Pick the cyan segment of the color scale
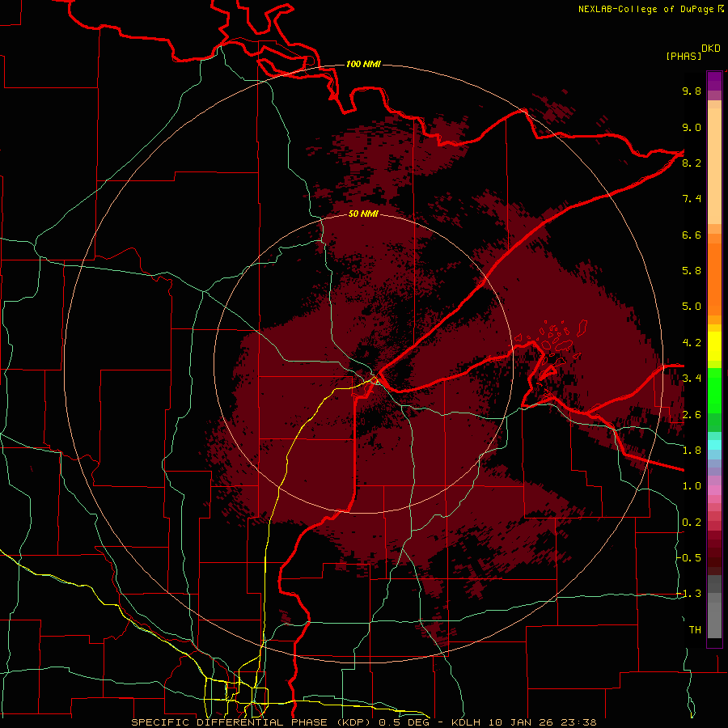The width and height of the screenshot is (728, 728). tap(714, 445)
